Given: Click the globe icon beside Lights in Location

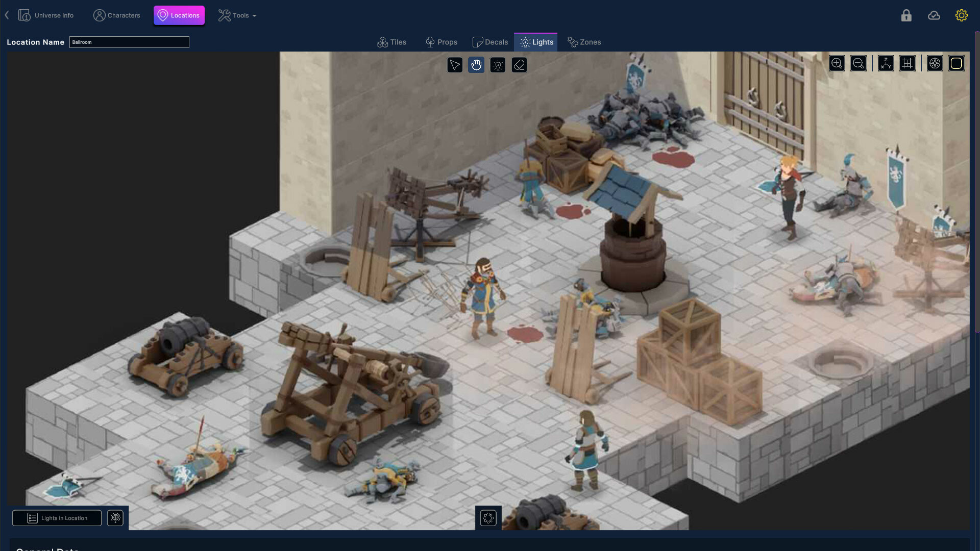Looking at the screenshot, I should click(115, 518).
